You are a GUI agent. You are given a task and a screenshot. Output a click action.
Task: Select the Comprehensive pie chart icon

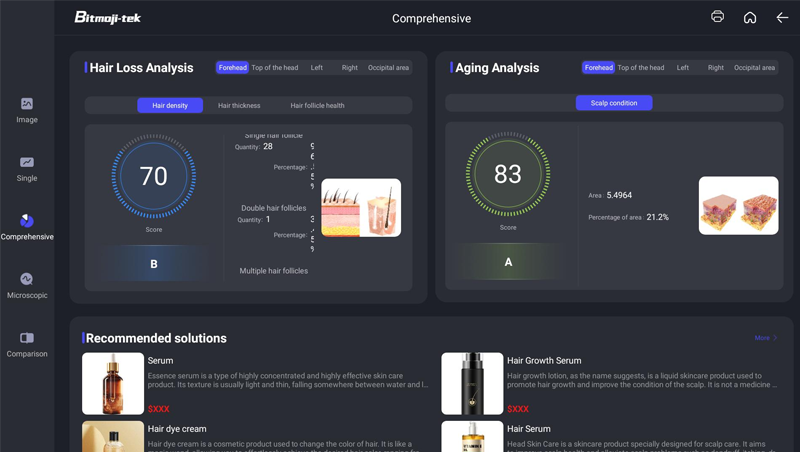click(27, 221)
